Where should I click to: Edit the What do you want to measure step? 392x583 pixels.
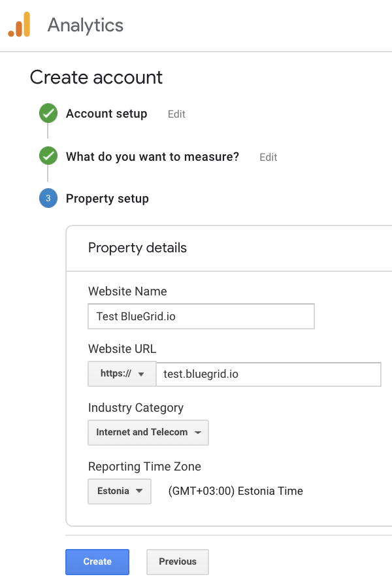coord(269,158)
